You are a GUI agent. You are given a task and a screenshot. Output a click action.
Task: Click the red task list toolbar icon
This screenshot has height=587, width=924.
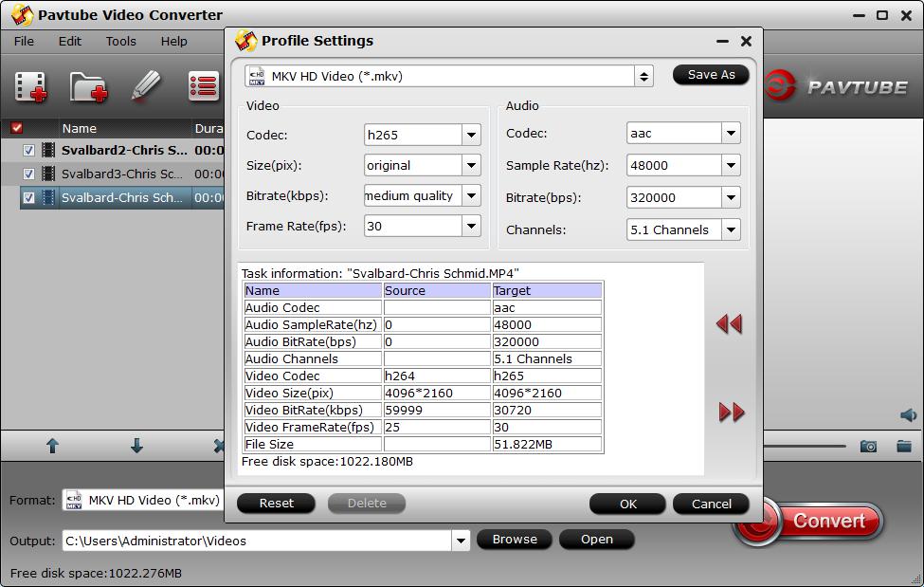coord(204,86)
